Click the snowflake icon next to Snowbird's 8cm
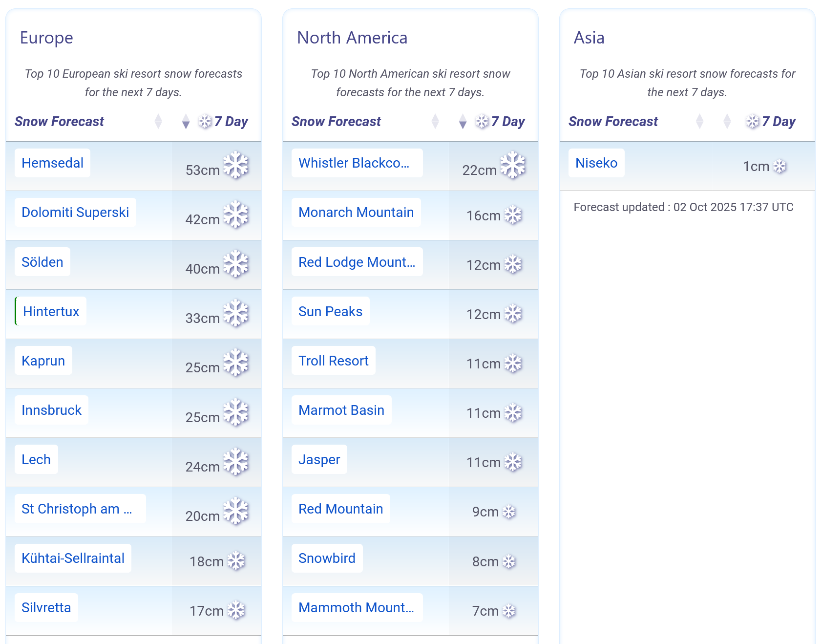Image resolution: width=822 pixels, height=644 pixels. tap(509, 561)
